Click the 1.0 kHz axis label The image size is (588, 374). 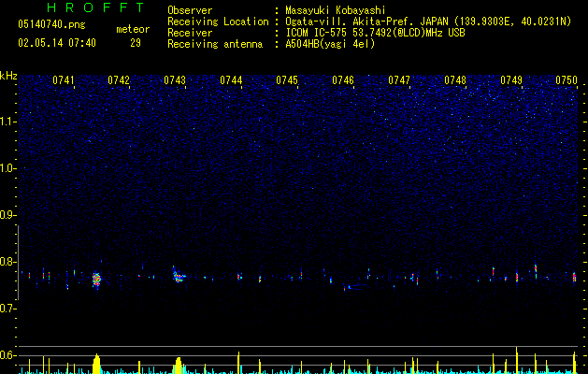pyautogui.click(x=8, y=168)
